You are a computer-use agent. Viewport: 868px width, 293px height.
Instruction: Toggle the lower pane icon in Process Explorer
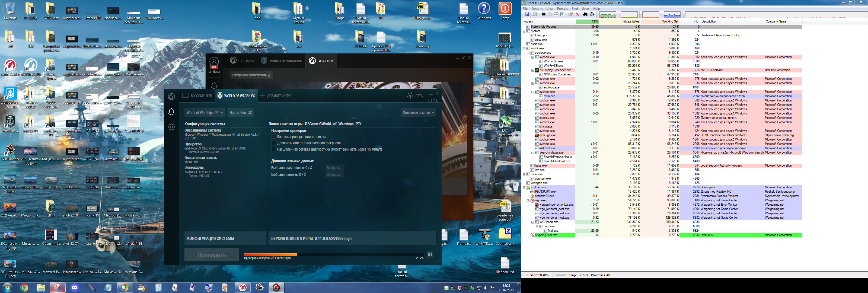[556, 14]
